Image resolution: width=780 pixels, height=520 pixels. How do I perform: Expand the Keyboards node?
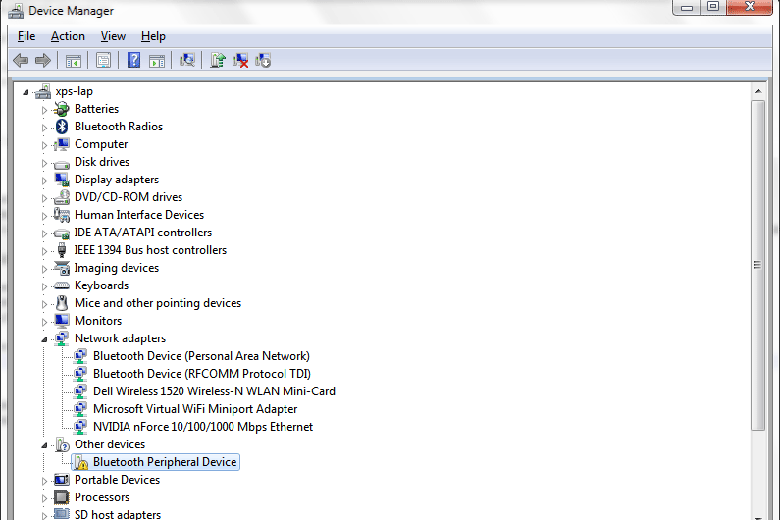[x=44, y=286]
